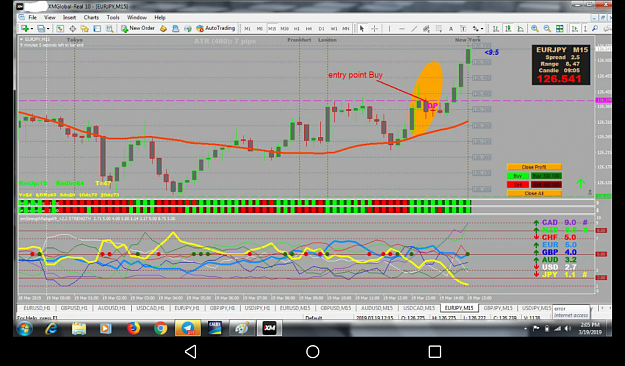Open Firefox from the taskbar

133,329
